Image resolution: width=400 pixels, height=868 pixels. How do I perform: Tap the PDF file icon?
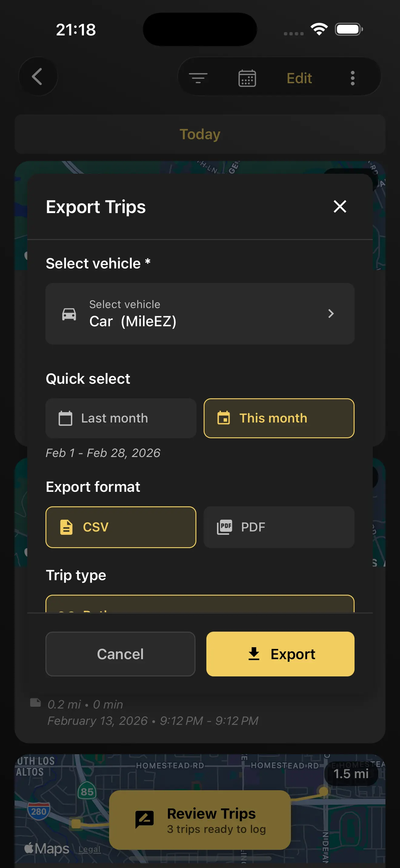225,527
